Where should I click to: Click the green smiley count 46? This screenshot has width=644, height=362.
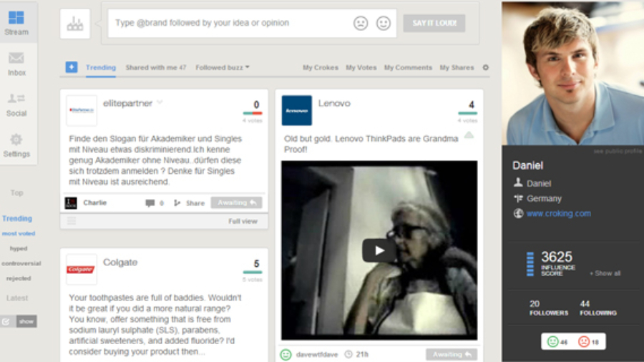point(557,341)
